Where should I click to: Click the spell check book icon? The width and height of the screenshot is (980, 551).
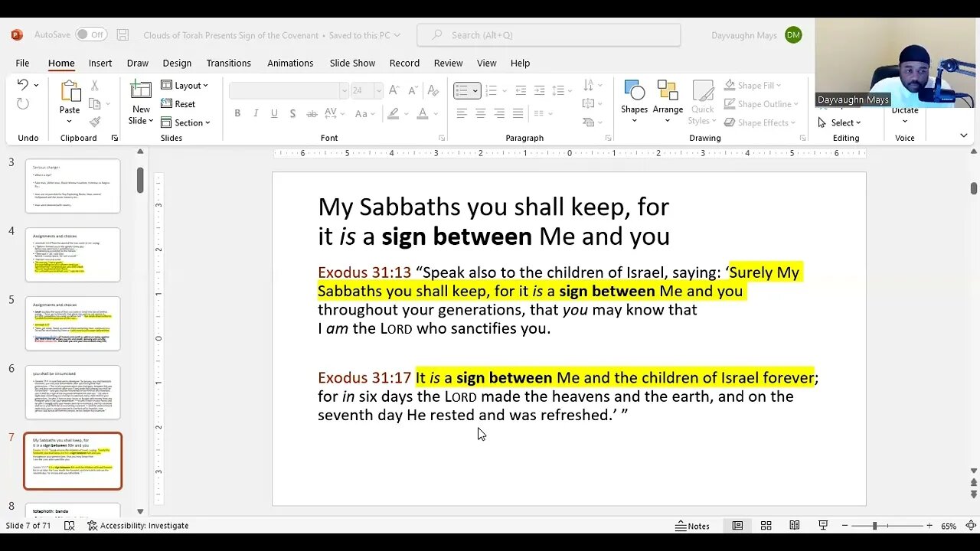[x=69, y=526]
